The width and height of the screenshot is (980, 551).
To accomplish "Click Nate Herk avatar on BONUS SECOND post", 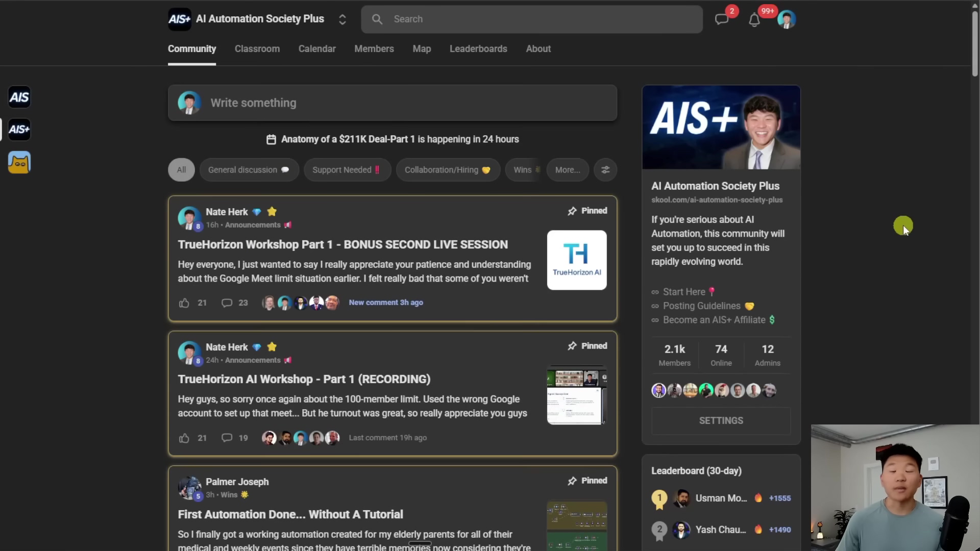I will [x=189, y=218].
